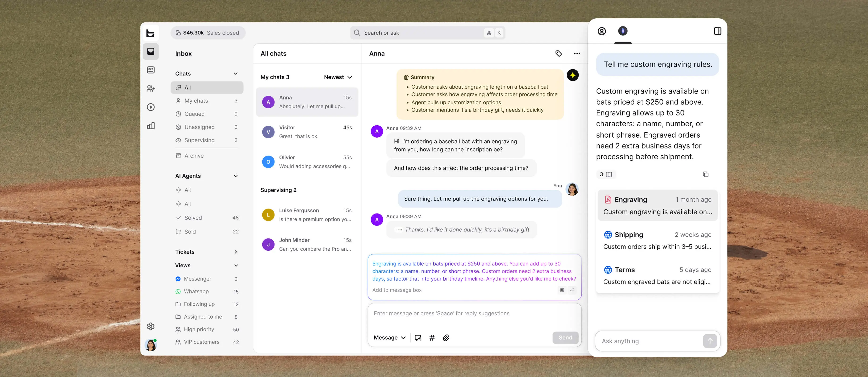Collapse the Chats section chevron

236,74
